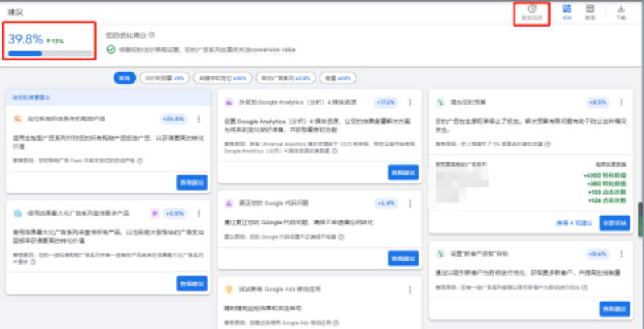This screenshot has width=644, height=329.
Task: Open three-dot menu on +17.2% card
Action: pos(410,102)
